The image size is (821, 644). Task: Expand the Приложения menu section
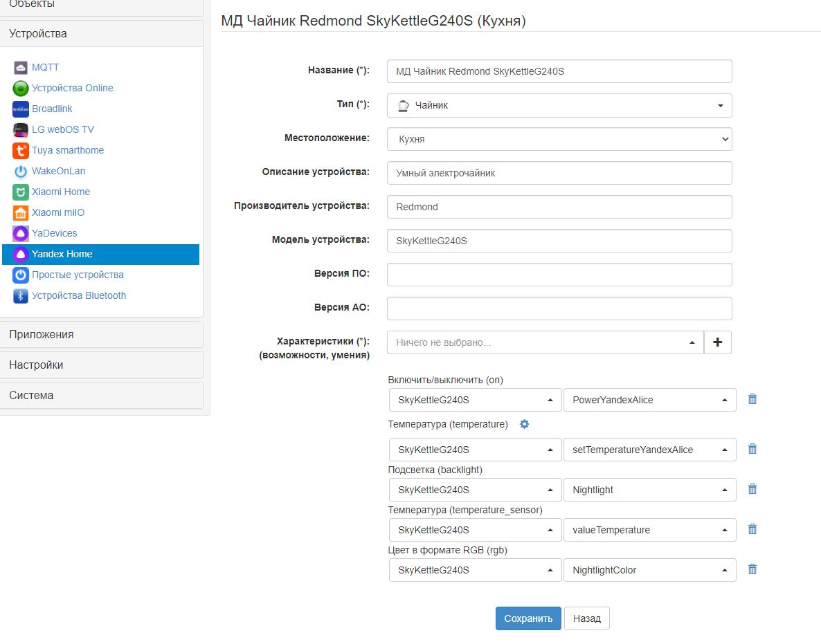(102, 335)
